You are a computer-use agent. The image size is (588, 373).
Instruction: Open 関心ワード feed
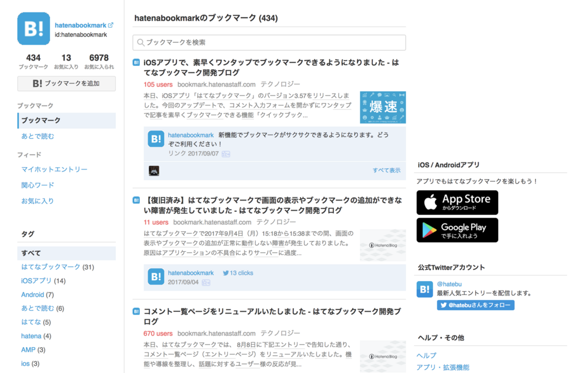point(38,185)
